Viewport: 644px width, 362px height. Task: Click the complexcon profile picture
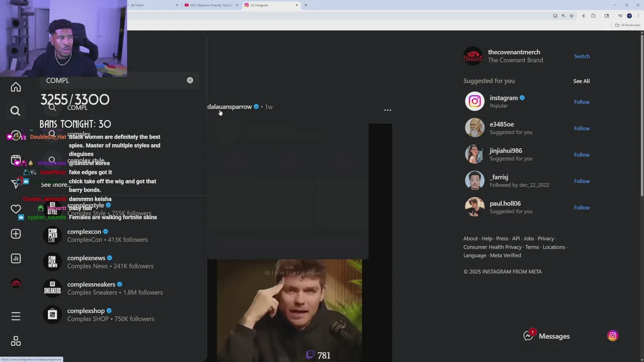(x=52, y=235)
